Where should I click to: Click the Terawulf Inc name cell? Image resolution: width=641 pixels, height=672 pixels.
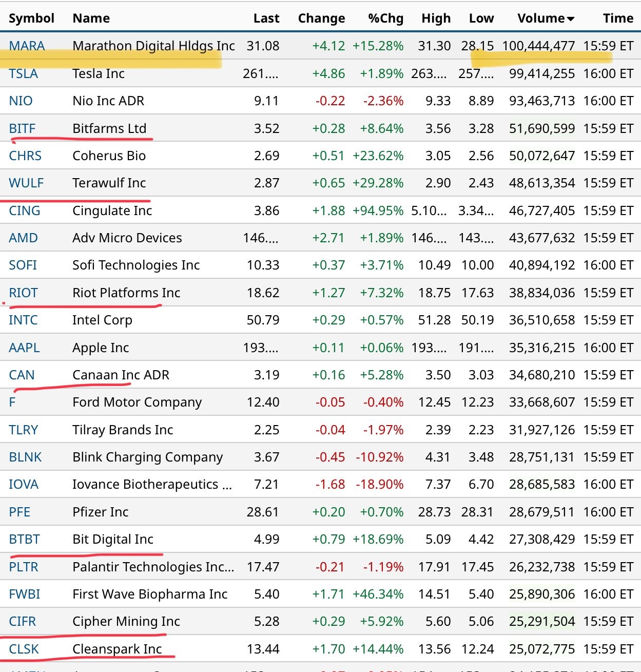point(109,183)
